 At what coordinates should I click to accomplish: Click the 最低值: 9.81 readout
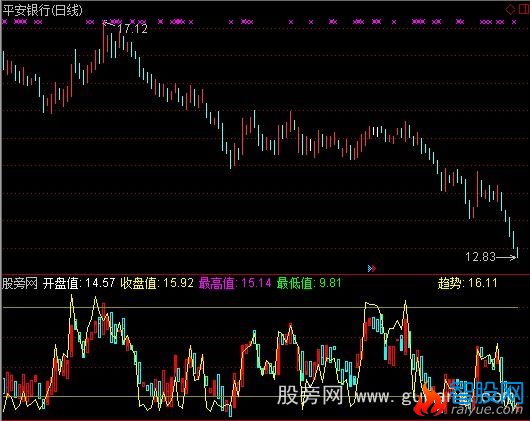pyautogui.click(x=309, y=283)
